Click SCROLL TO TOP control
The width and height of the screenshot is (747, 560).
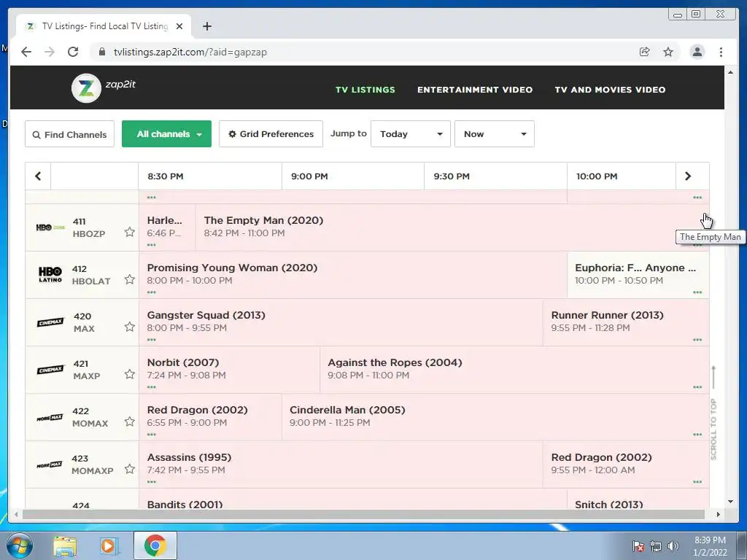(x=713, y=413)
